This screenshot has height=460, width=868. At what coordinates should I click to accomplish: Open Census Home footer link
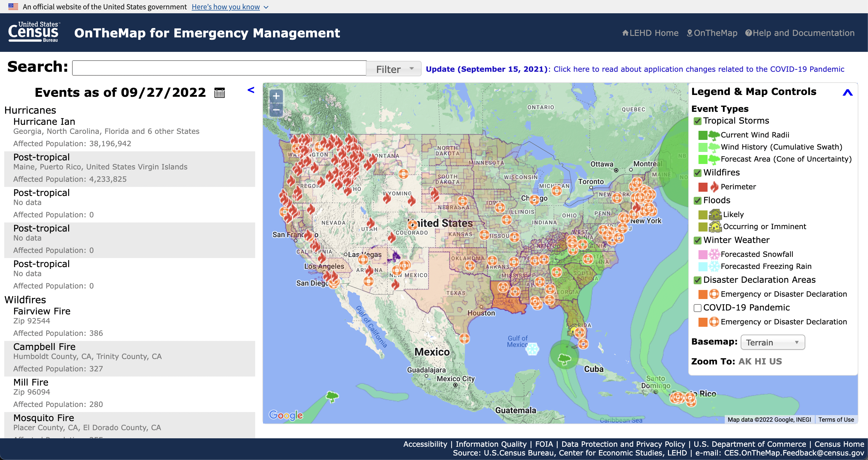pyautogui.click(x=839, y=444)
